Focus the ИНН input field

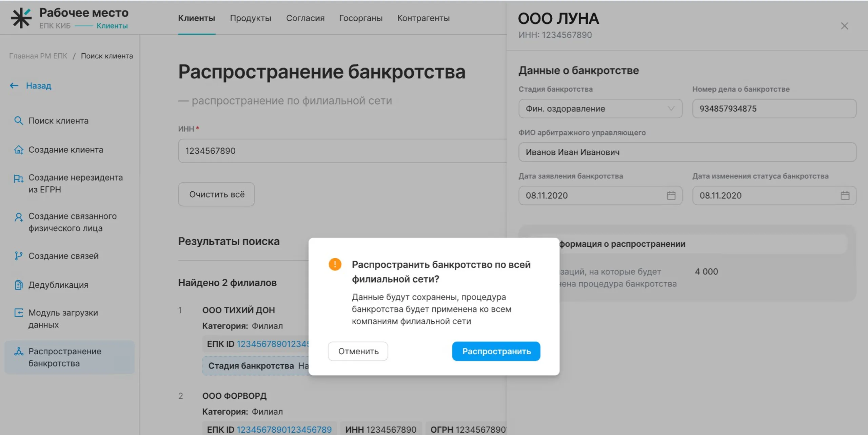(x=342, y=151)
